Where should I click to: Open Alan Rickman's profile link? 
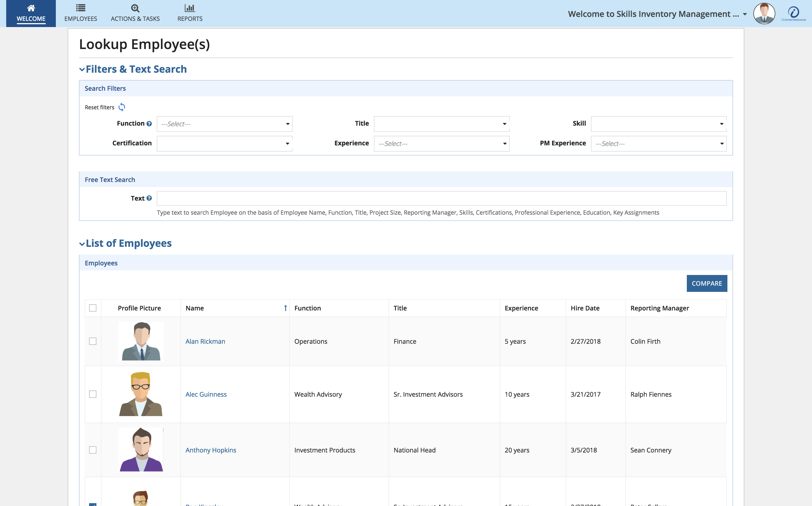[x=205, y=341]
